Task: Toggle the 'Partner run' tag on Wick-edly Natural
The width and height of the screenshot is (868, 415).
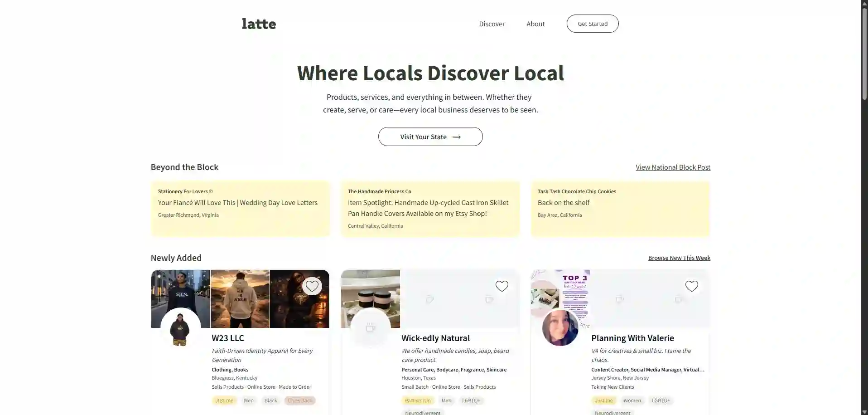Action: pyautogui.click(x=417, y=400)
